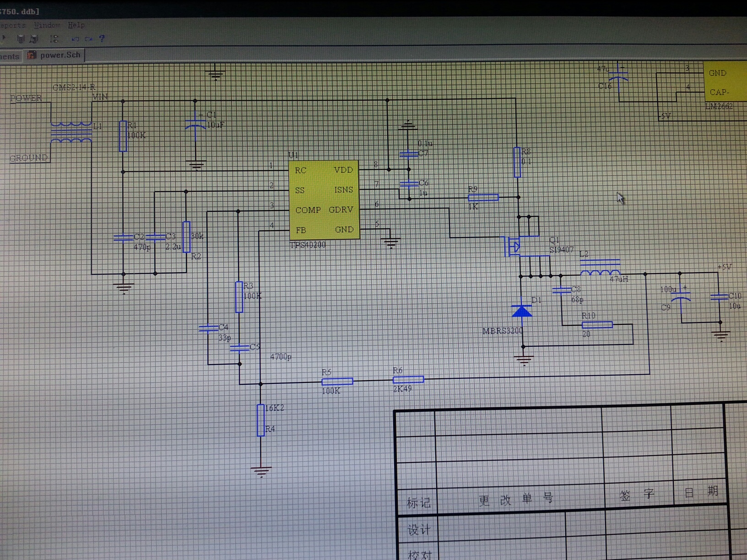
Task: Click the 2.2u value of C3
Action: tap(173, 247)
